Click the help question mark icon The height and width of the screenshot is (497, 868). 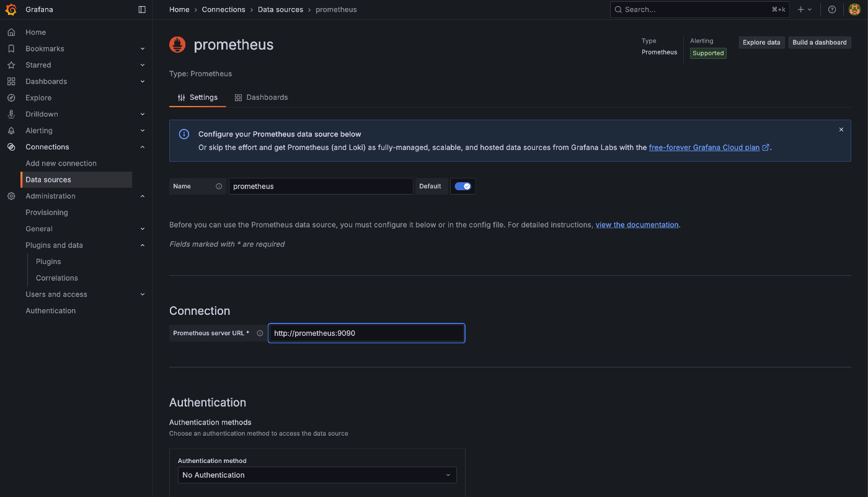click(x=832, y=9)
